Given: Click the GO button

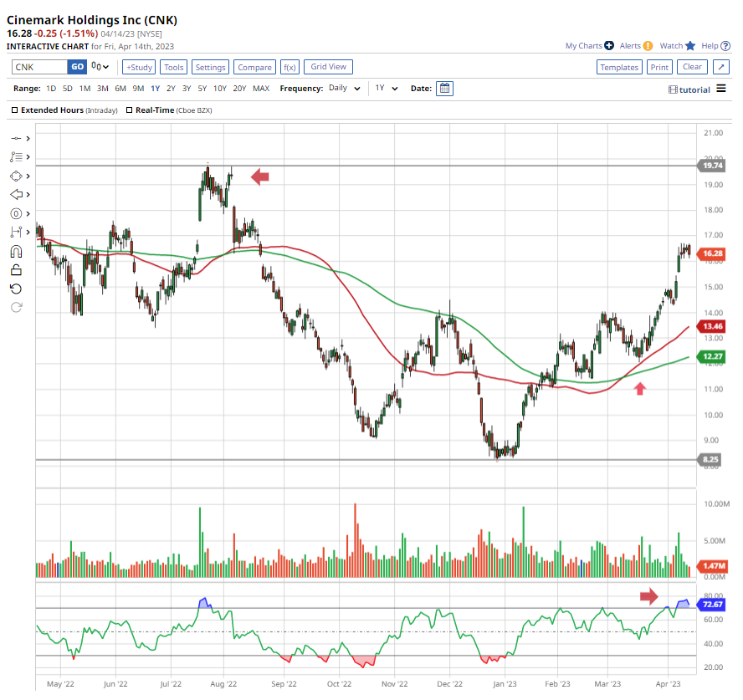Looking at the screenshot, I should click(77, 67).
